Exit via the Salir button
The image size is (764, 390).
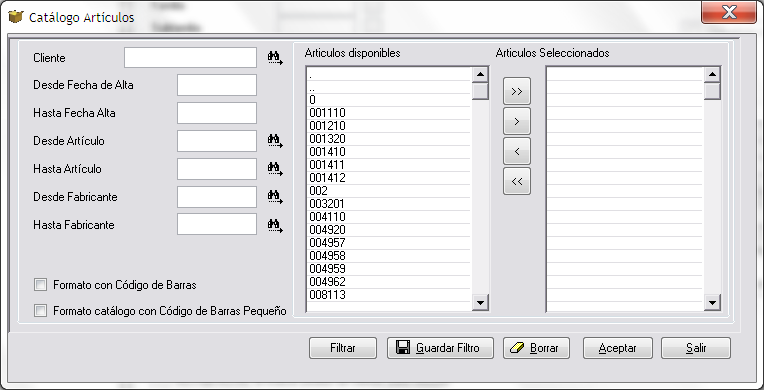coord(696,348)
